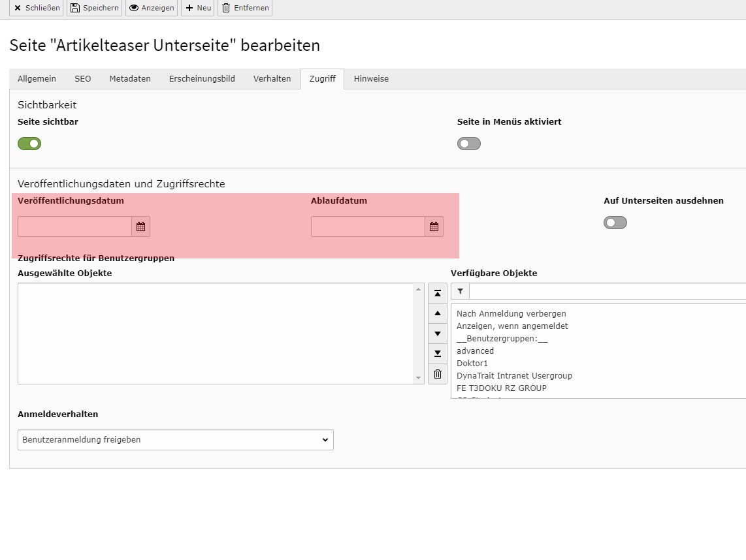Move selected item to bottom icon

438,354
